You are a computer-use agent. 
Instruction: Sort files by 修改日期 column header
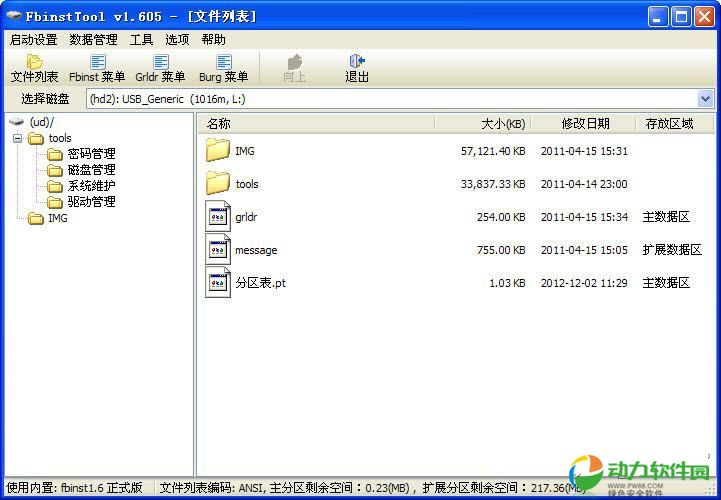[584, 124]
